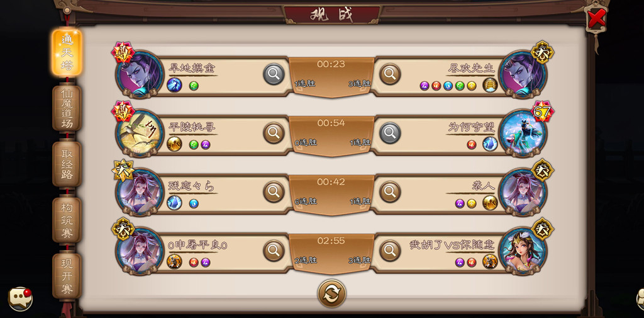Click the circular refresh button at the bottom
Viewport: 644px width, 318px height.
(331, 293)
